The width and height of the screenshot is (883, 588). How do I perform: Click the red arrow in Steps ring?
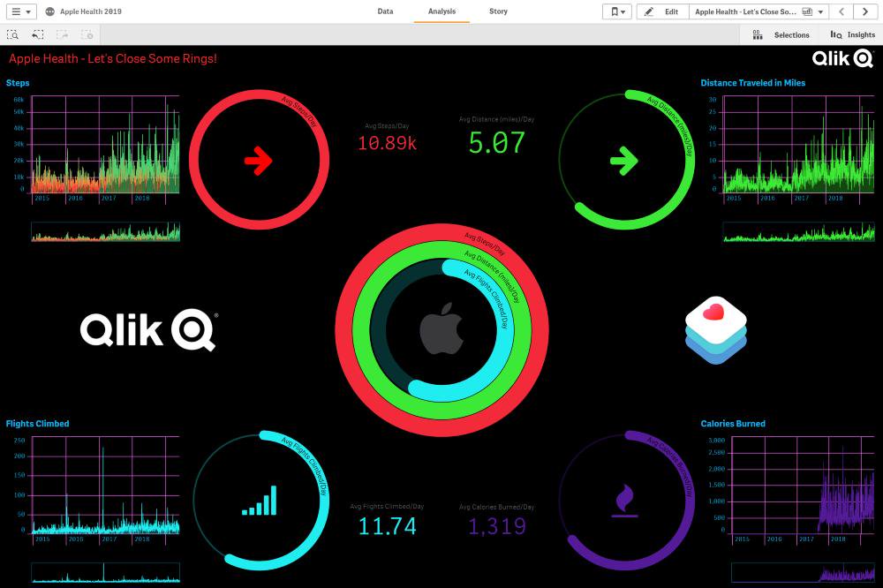pos(259,161)
